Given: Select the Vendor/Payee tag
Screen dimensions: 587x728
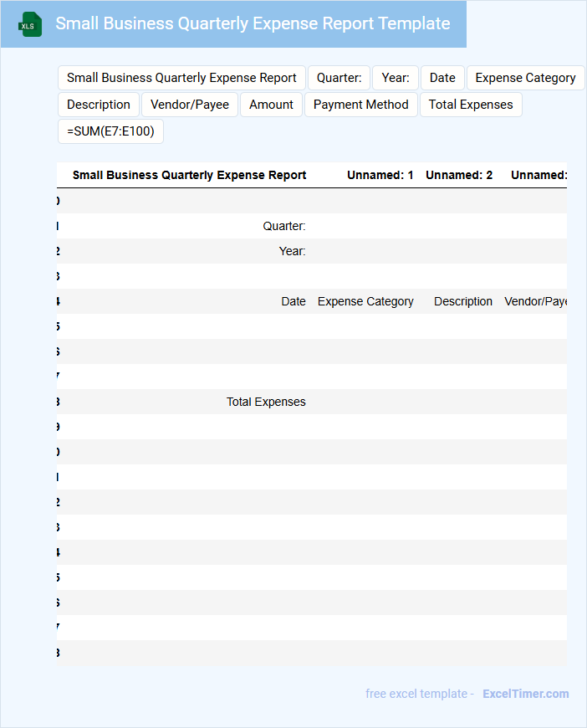Looking at the screenshot, I should pyautogui.click(x=190, y=105).
